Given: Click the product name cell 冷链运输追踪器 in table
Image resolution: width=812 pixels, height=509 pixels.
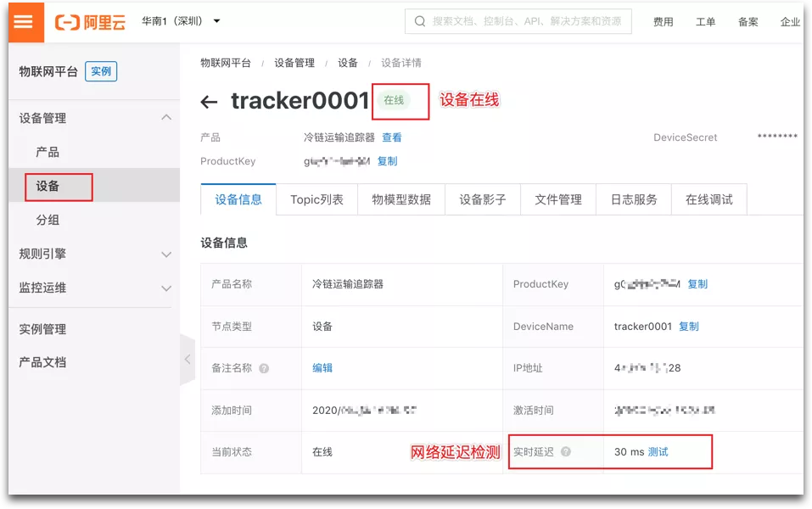Looking at the screenshot, I should click(x=348, y=284).
